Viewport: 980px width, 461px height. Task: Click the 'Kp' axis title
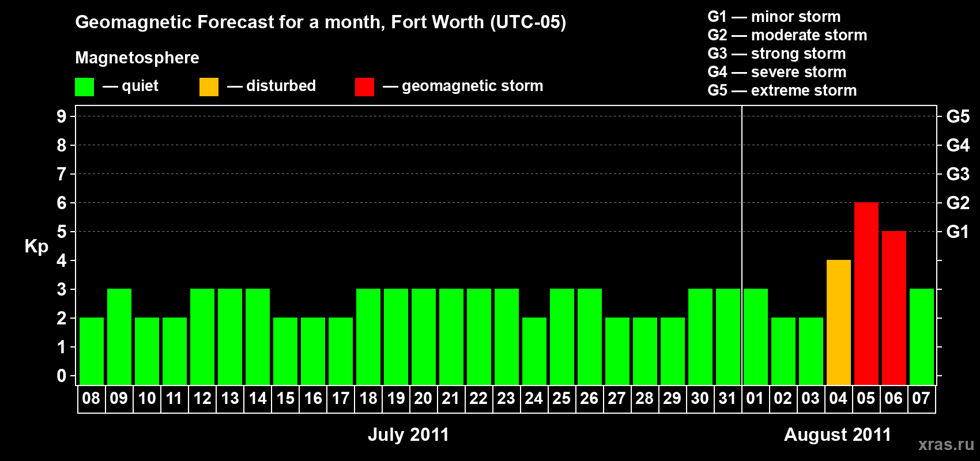click(36, 247)
